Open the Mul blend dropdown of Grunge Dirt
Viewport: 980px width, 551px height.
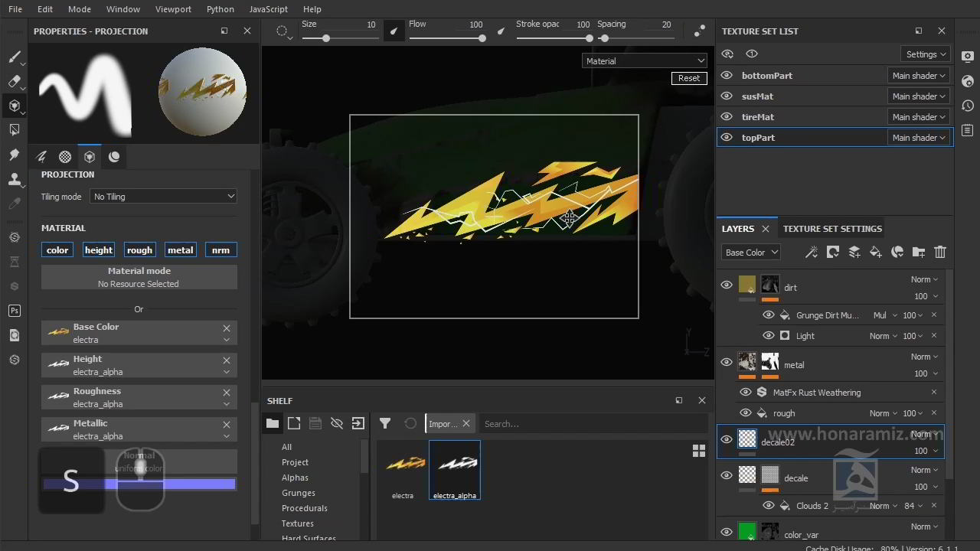click(x=884, y=315)
